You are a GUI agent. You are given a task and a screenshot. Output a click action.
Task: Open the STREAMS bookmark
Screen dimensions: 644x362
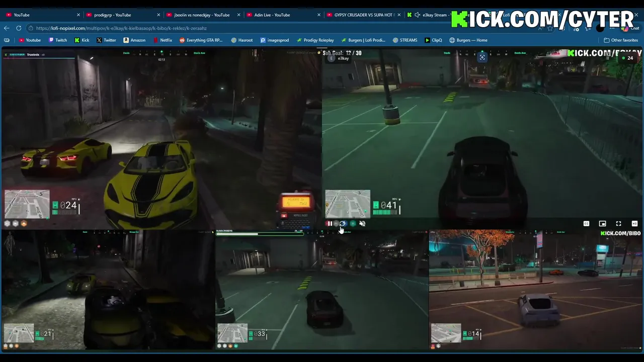pyautogui.click(x=405, y=40)
